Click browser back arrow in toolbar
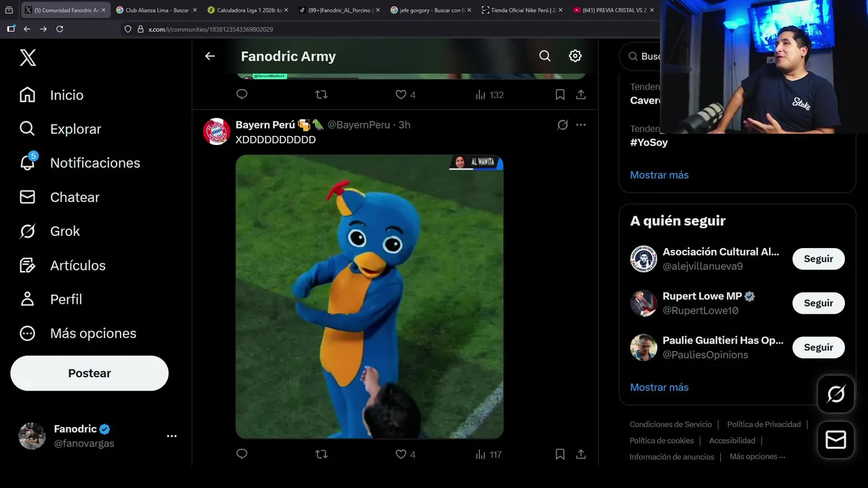This screenshot has width=868, height=488. 27,29
